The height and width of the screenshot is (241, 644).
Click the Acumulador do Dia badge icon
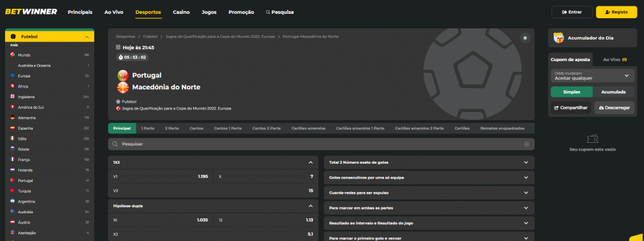558,38
